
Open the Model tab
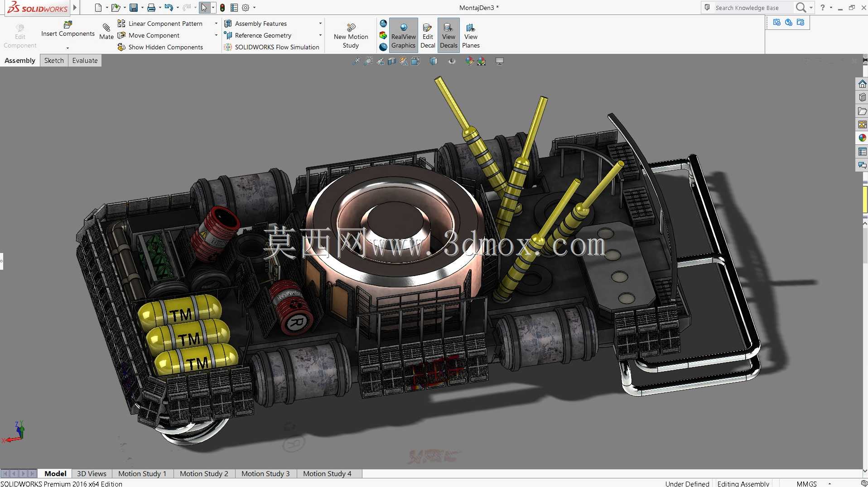point(55,474)
